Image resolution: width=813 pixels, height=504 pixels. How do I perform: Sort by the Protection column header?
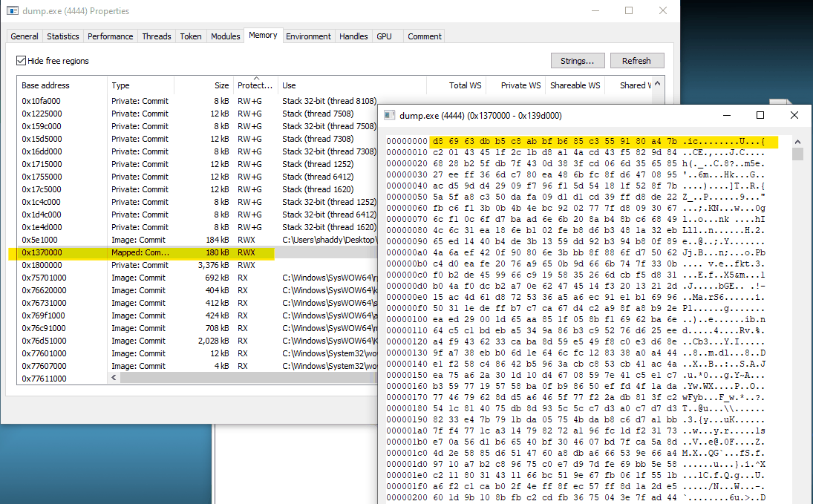coord(255,85)
